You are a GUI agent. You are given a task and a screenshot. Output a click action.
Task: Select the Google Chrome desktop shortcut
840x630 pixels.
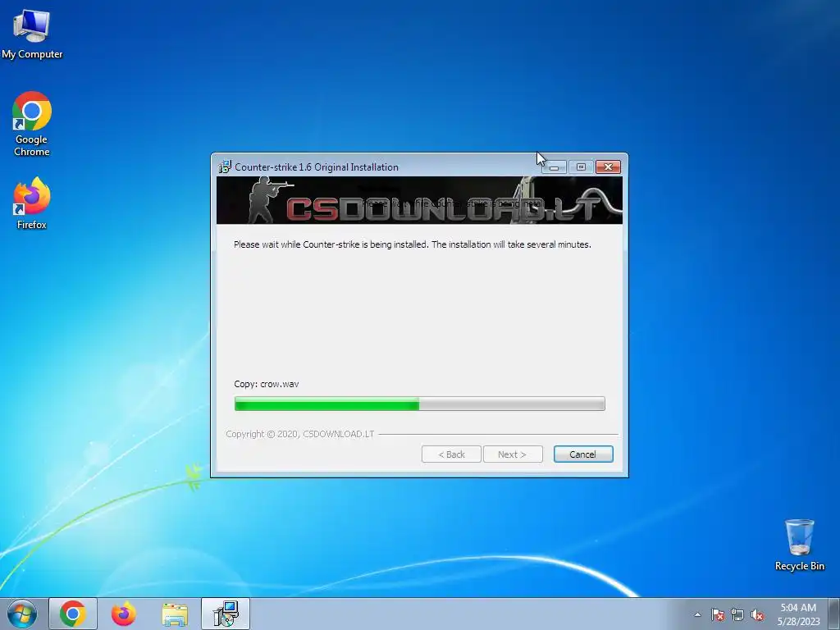(x=32, y=124)
